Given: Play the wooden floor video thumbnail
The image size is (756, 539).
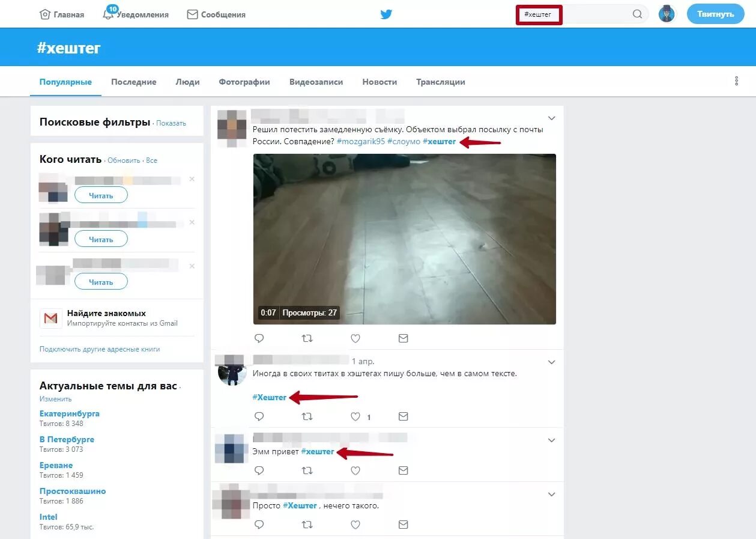Looking at the screenshot, I should click(x=404, y=239).
